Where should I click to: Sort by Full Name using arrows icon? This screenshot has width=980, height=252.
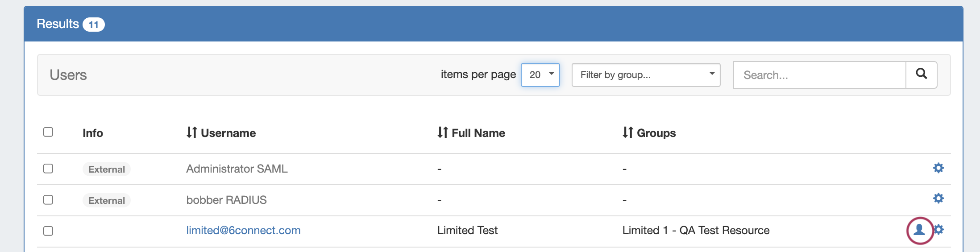[443, 132]
